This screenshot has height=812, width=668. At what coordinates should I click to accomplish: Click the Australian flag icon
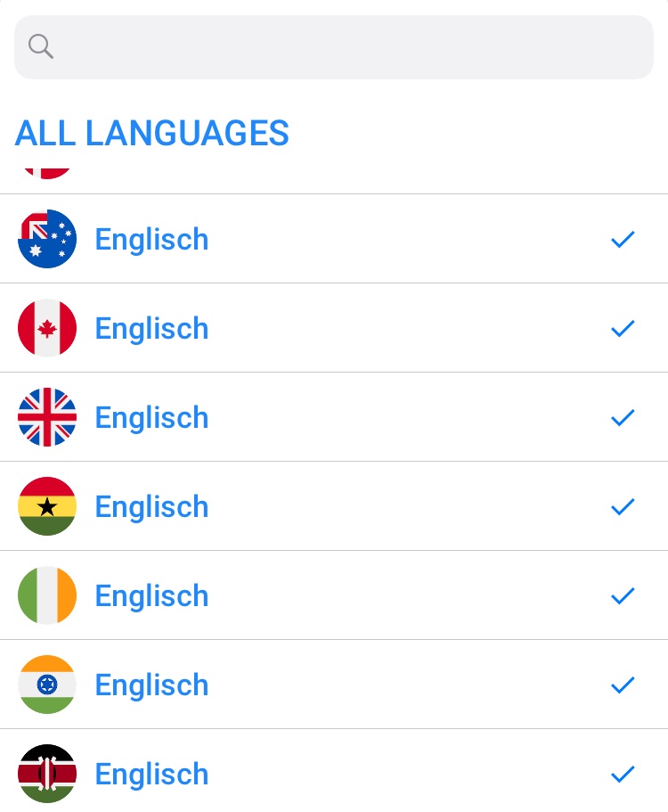tap(47, 239)
